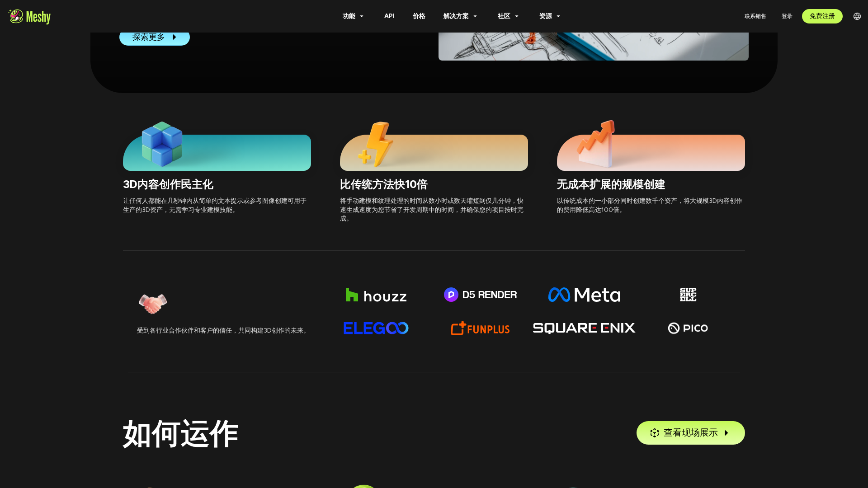Viewport: 868px width, 488px height.
Task: Click the Square Enix partner logo
Action: (584, 328)
